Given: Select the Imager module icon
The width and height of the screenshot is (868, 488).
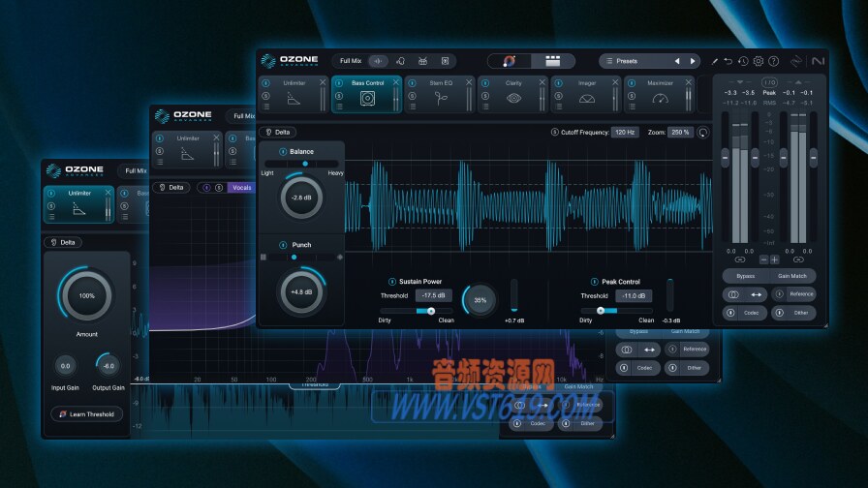Looking at the screenshot, I should tap(587, 99).
